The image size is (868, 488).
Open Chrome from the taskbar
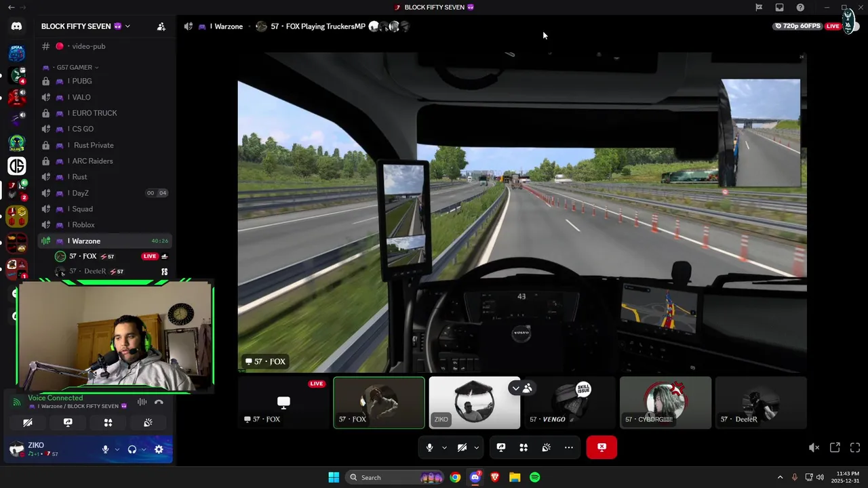455,477
